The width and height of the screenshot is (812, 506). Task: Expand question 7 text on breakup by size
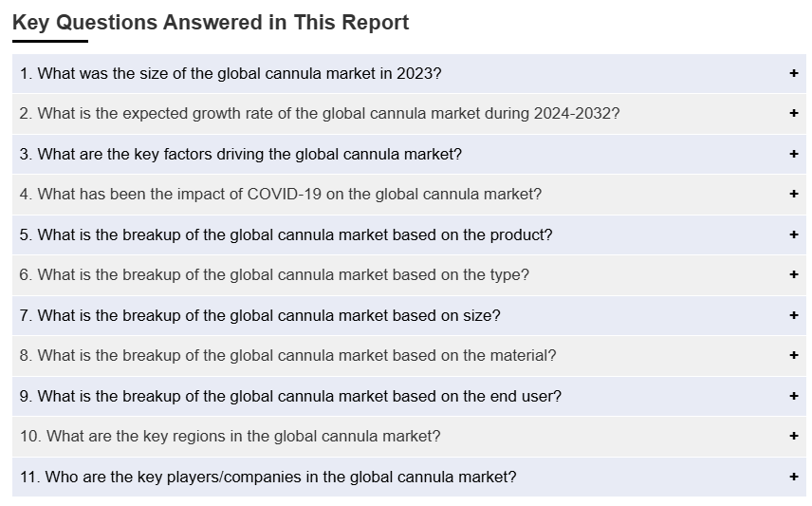click(260, 315)
